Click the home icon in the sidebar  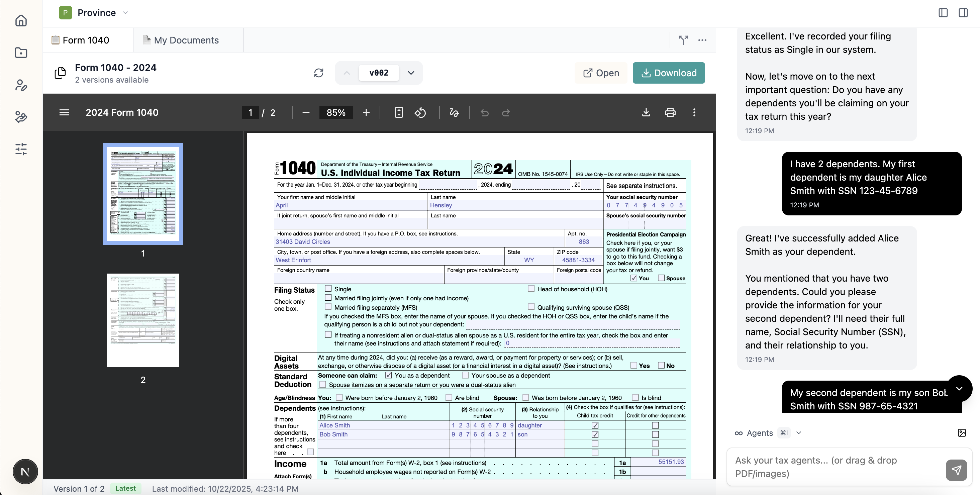pyautogui.click(x=21, y=20)
